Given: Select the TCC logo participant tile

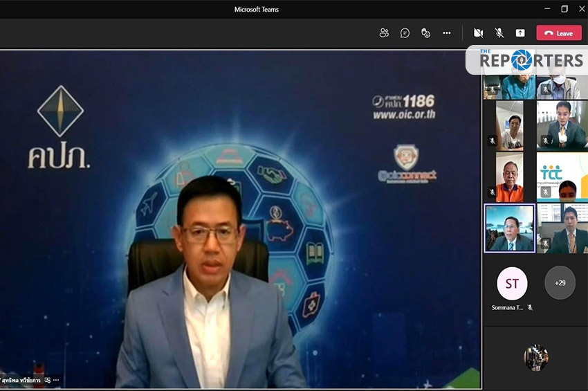Looking at the screenshot, I should click(562, 176).
